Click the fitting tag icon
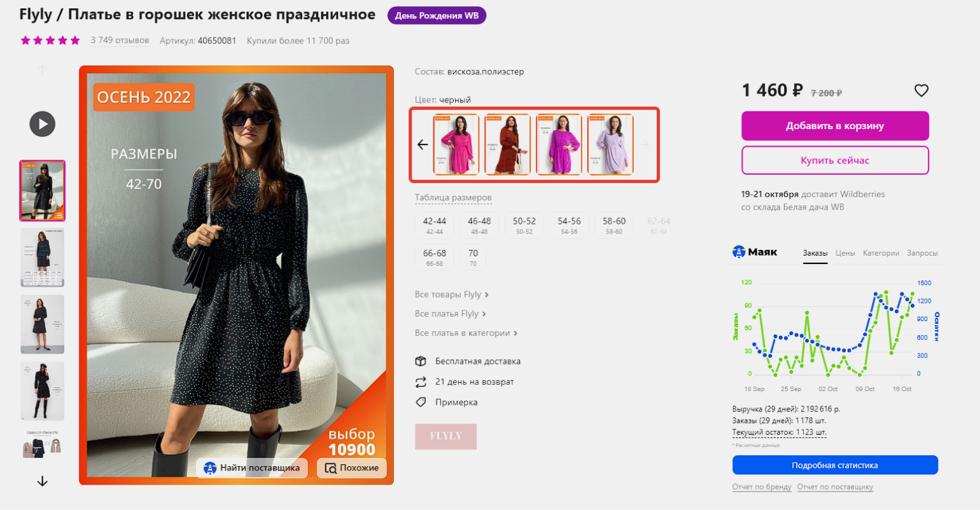This screenshot has width=980, height=510. [x=421, y=402]
